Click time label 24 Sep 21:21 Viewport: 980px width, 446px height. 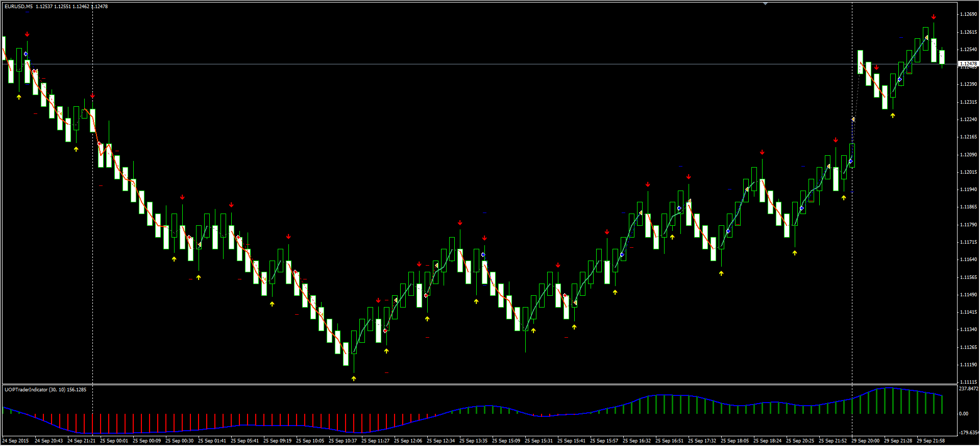coord(81,440)
